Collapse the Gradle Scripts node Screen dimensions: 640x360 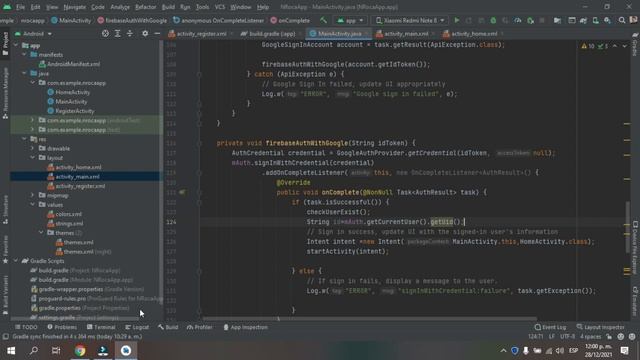click(16, 261)
